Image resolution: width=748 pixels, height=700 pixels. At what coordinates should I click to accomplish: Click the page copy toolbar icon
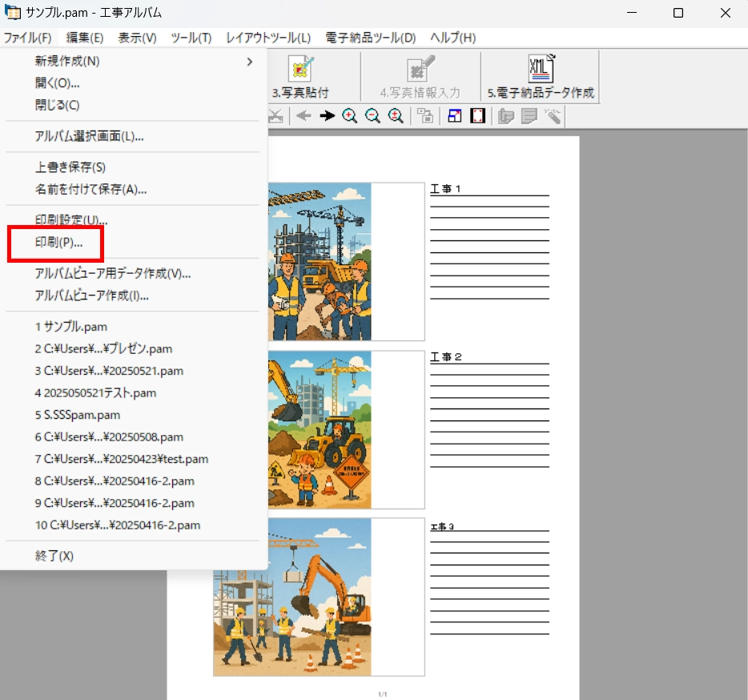425,116
